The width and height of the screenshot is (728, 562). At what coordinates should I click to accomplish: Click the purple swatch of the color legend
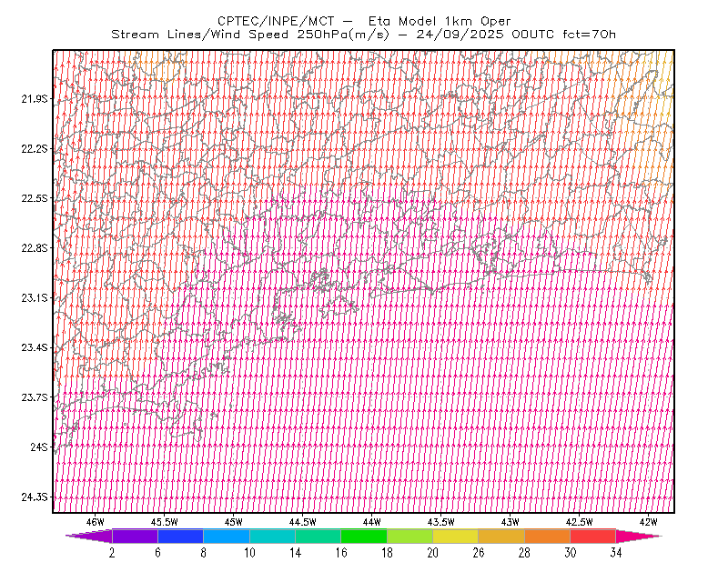point(135,536)
